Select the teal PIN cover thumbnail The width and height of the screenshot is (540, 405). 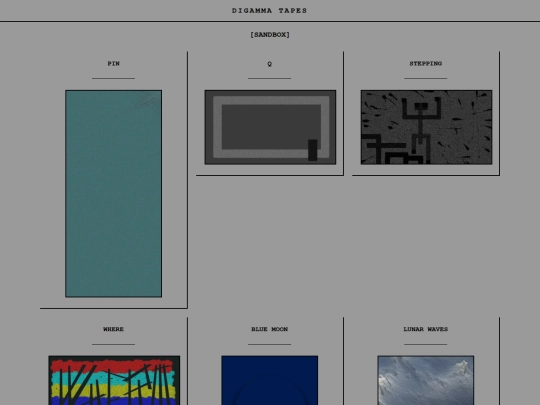pos(114,194)
